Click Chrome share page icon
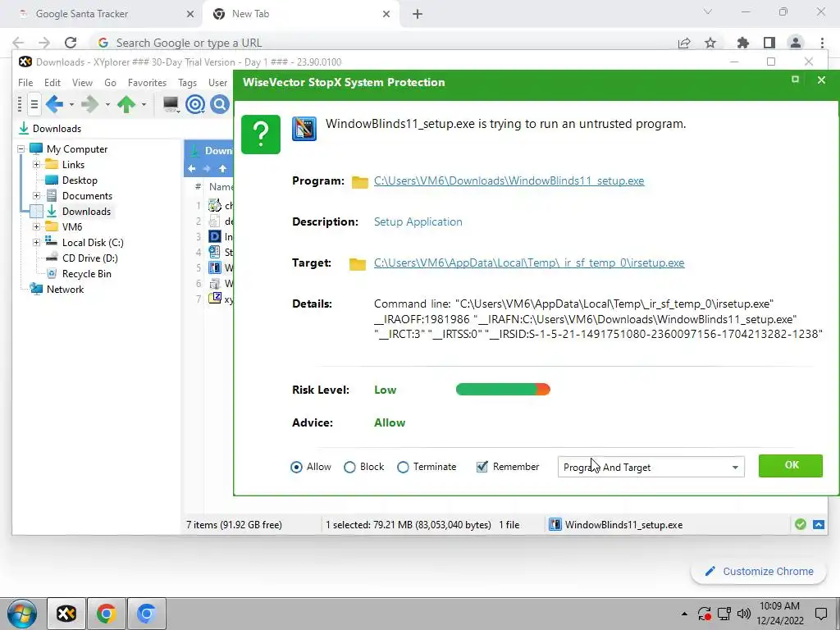840x630 pixels. 684,43
